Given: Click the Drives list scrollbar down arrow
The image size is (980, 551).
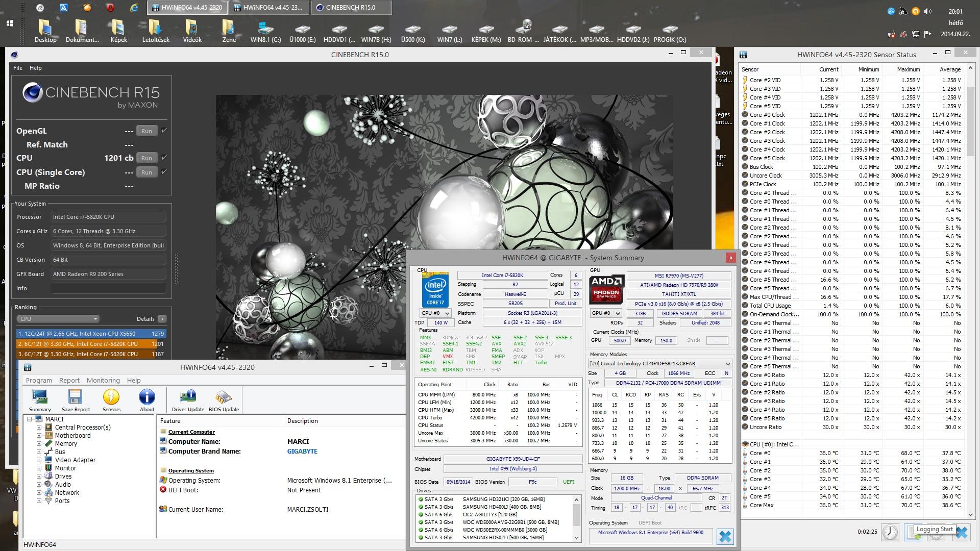Looking at the screenshot, I should 577,538.
